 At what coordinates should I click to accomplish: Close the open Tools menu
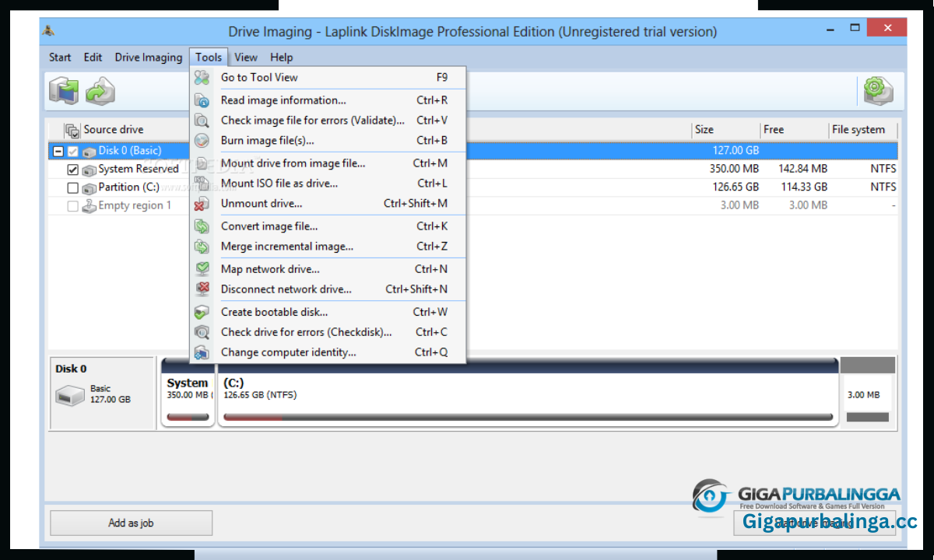tap(209, 57)
